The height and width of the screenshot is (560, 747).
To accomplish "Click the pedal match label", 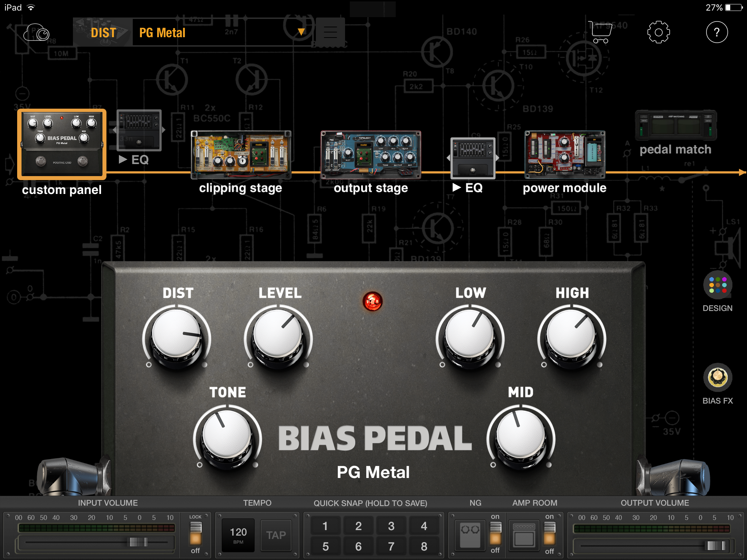I will click(676, 149).
